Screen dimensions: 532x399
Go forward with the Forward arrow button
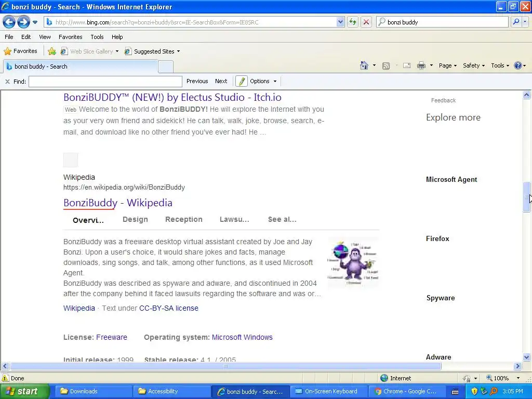coord(23,22)
